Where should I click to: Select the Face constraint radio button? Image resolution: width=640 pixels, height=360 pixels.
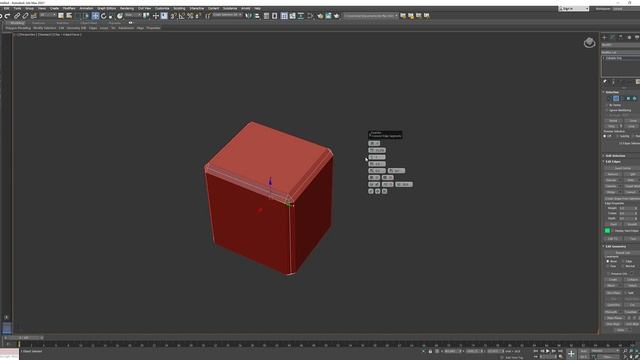(x=608, y=266)
